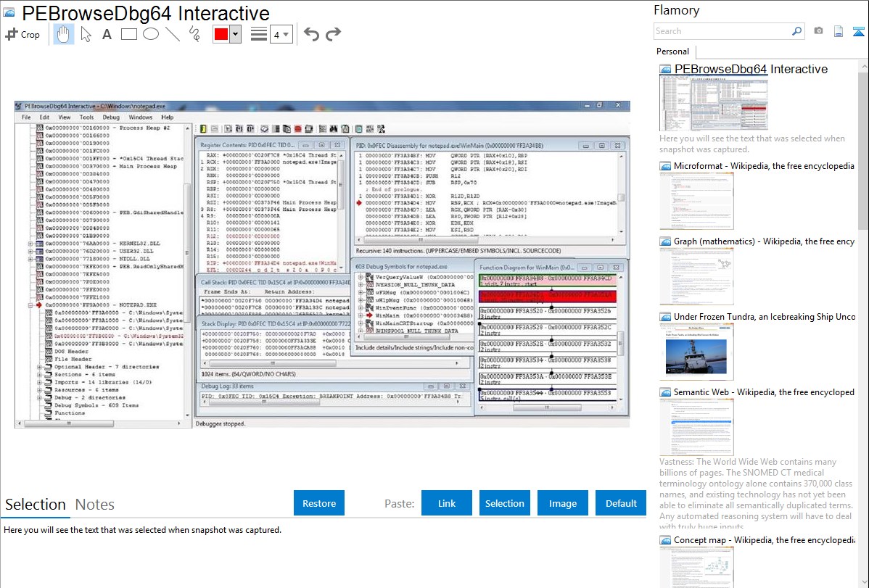Click the Flamory heading
This screenshot has height=588, width=869.
click(x=676, y=10)
